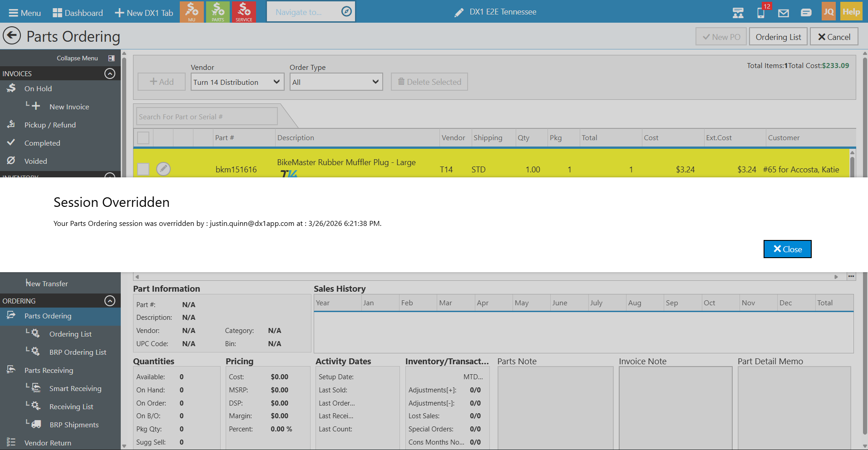Open the Help button

tap(851, 12)
